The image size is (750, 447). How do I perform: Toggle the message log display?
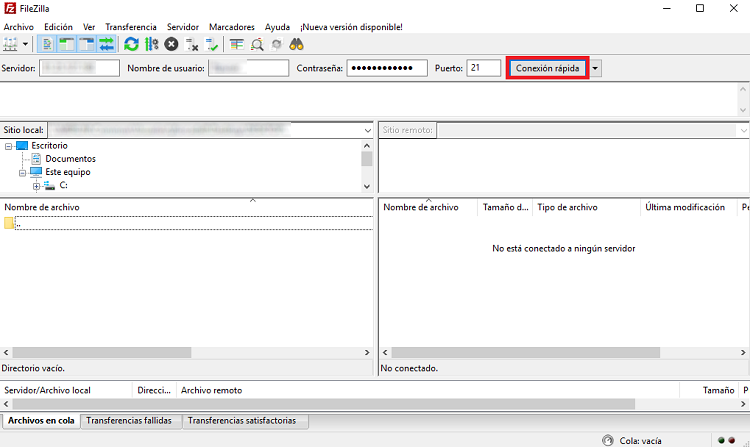coord(47,44)
